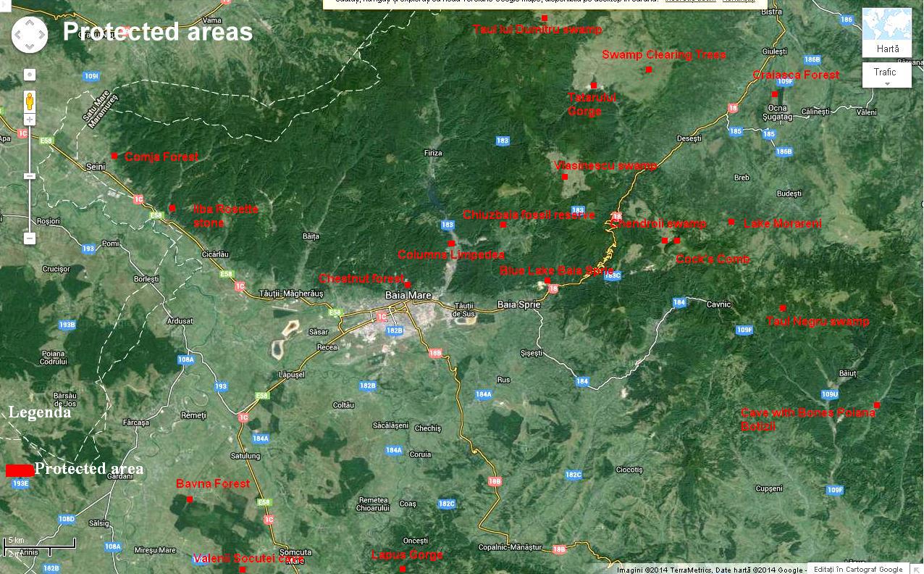This screenshot has width=924, height=574.
Task: Click the Chiuzbaia fossil reserve marker
Action: coord(503,225)
